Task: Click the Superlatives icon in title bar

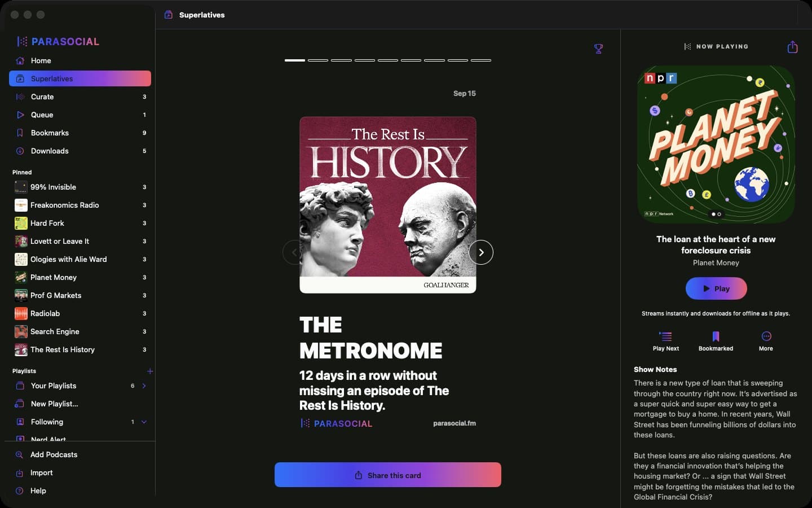Action: [169, 15]
